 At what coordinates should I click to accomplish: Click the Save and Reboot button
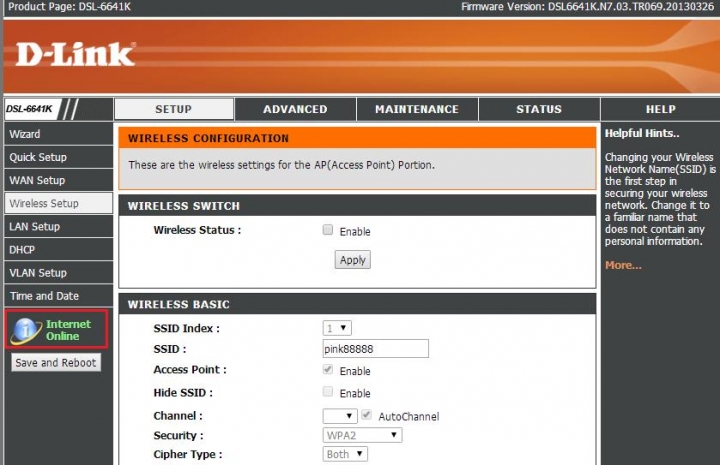tap(56, 363)
